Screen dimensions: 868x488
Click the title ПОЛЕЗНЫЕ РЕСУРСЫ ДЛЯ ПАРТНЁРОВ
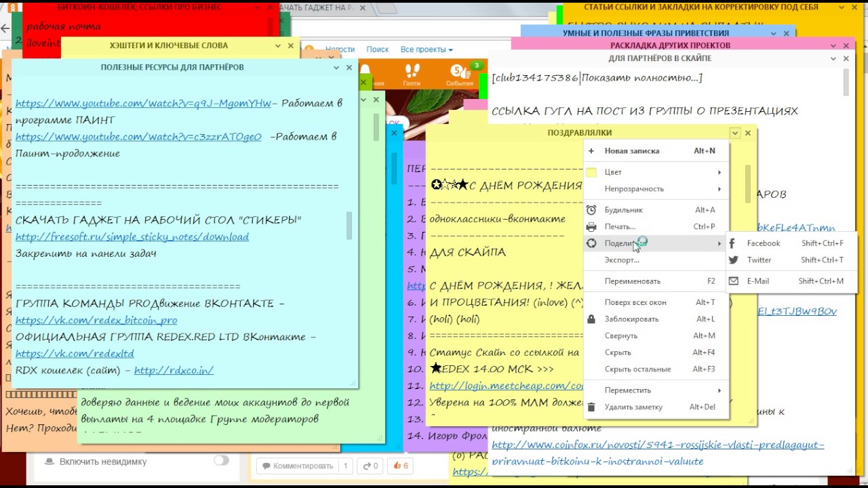coord(172,68)
